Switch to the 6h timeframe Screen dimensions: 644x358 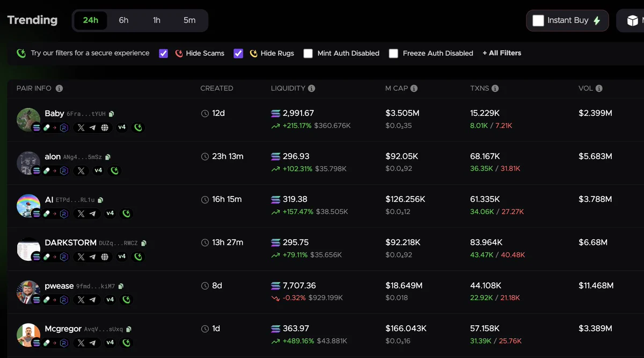click(123, 20)
